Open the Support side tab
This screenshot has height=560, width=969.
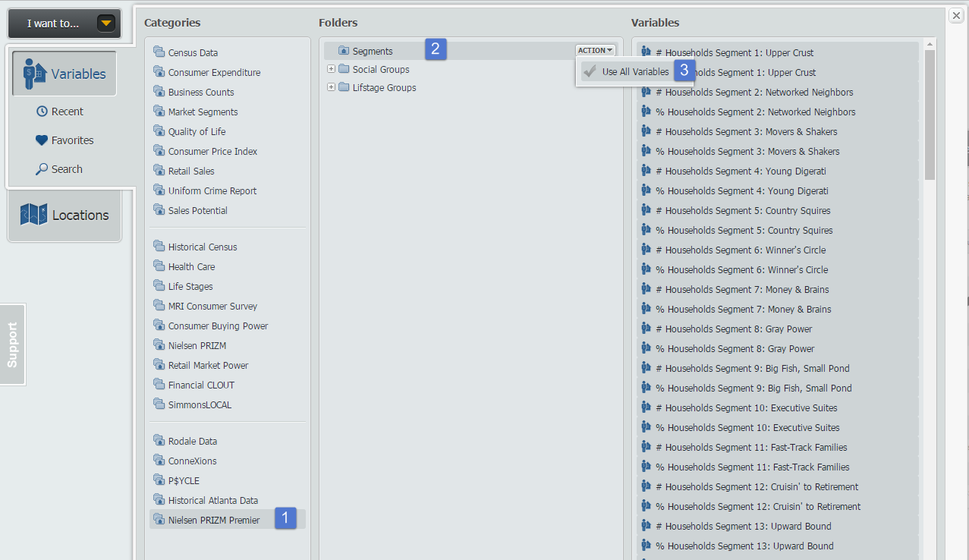12,344
